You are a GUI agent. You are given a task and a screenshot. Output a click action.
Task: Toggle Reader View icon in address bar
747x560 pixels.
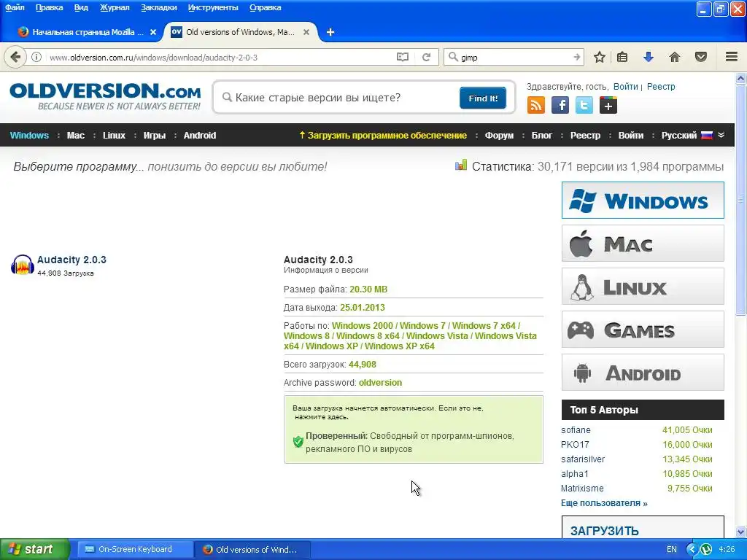click(403, 57)
